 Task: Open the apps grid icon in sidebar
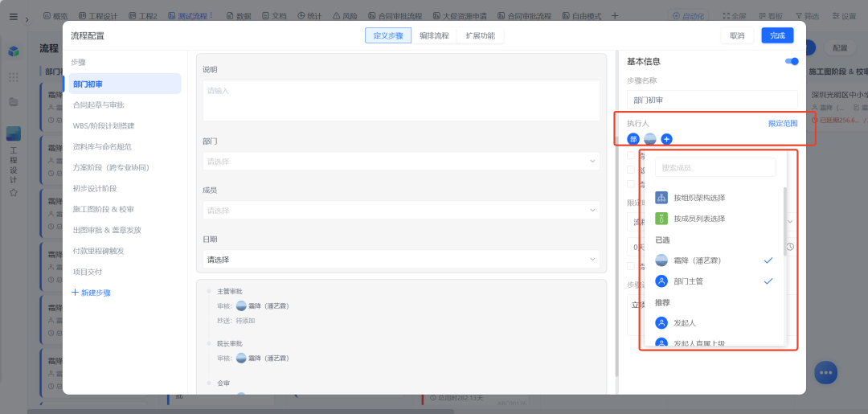14,77
